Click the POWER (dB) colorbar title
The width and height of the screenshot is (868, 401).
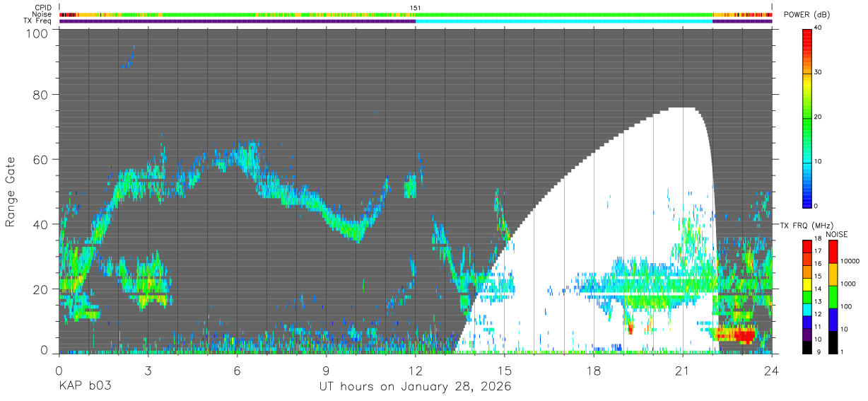[807, 14]
